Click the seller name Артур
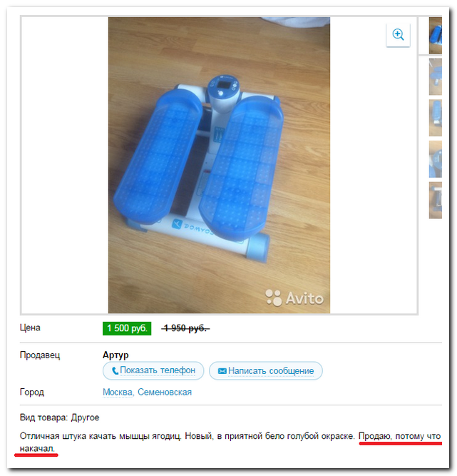Image resolution: width=457 pixels, height=476 pixels. click(115, 355)
